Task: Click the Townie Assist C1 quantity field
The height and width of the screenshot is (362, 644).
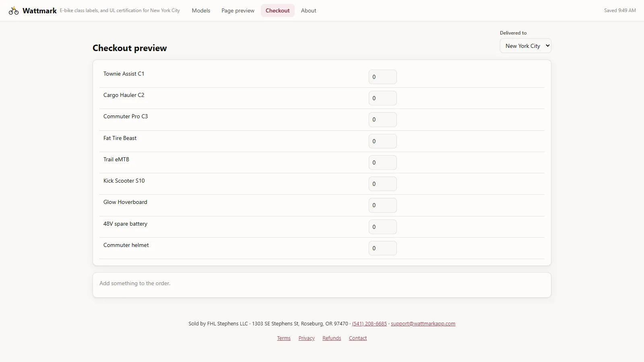Action: tap(383, 77)
